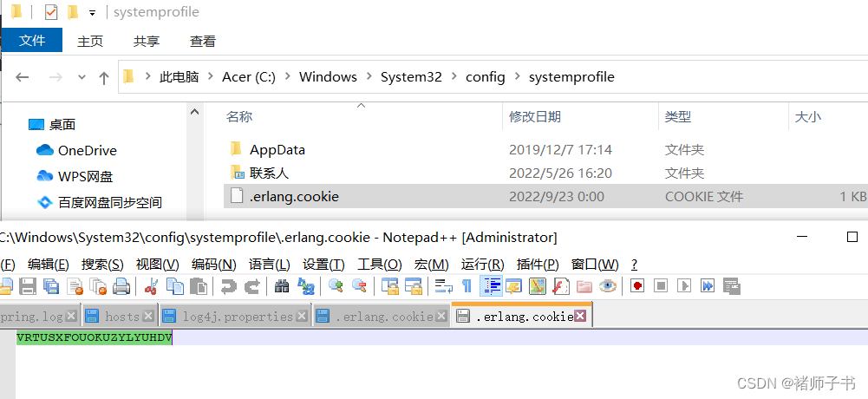This screenshot has height=399, width=868.
Task: Open the recent locations dropdown arrow
Action: [82, 77]
